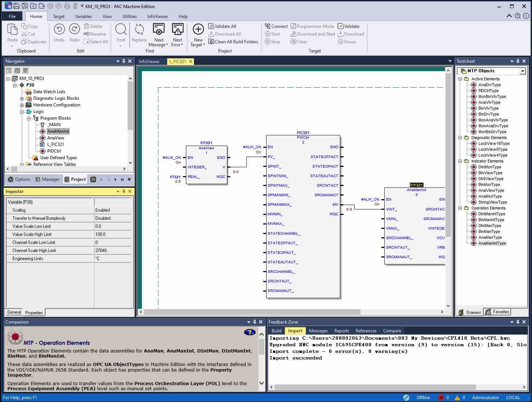
Task: Enable Programmer Mode
Action: click(312, 26)
